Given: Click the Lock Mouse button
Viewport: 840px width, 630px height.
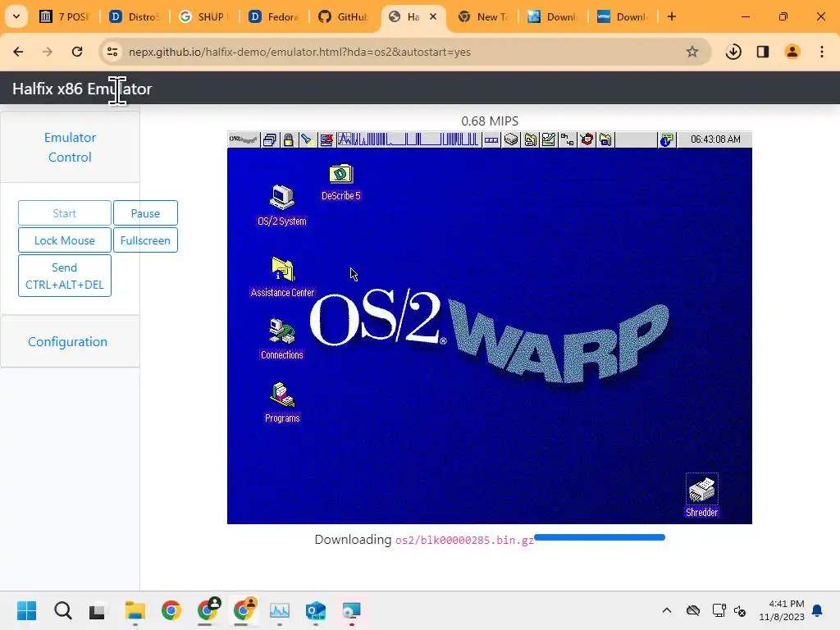Looking at the screenshot, I should (64, 240).
